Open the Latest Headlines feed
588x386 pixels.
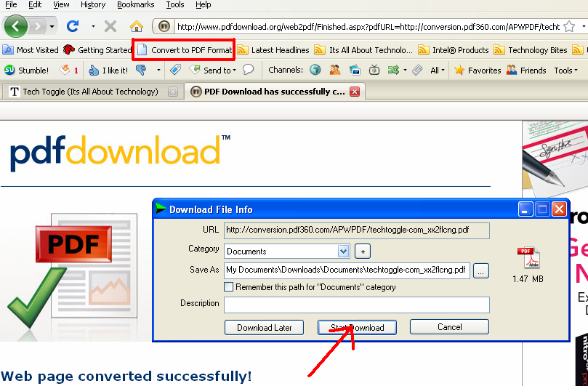pyautogui.click(x=273, y=50)
